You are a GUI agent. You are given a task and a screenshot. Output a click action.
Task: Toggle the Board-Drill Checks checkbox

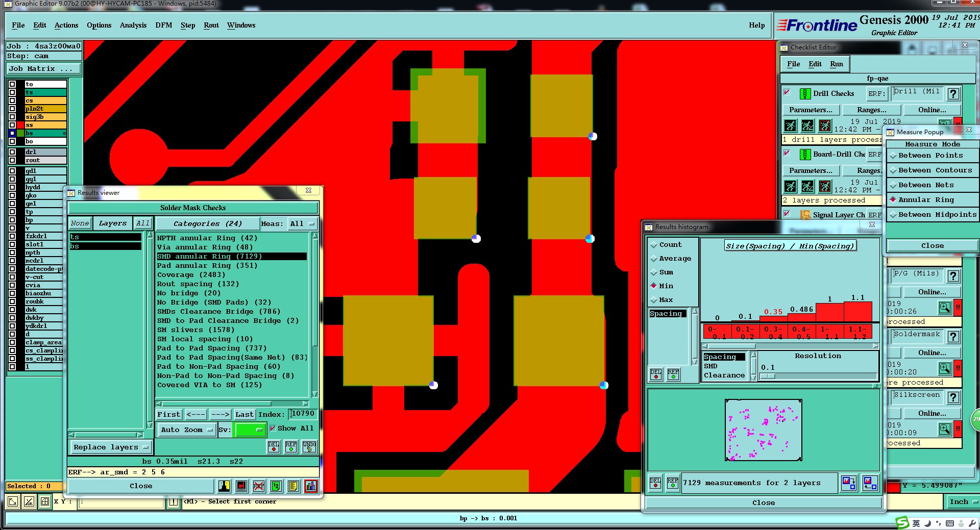[787, 153]
